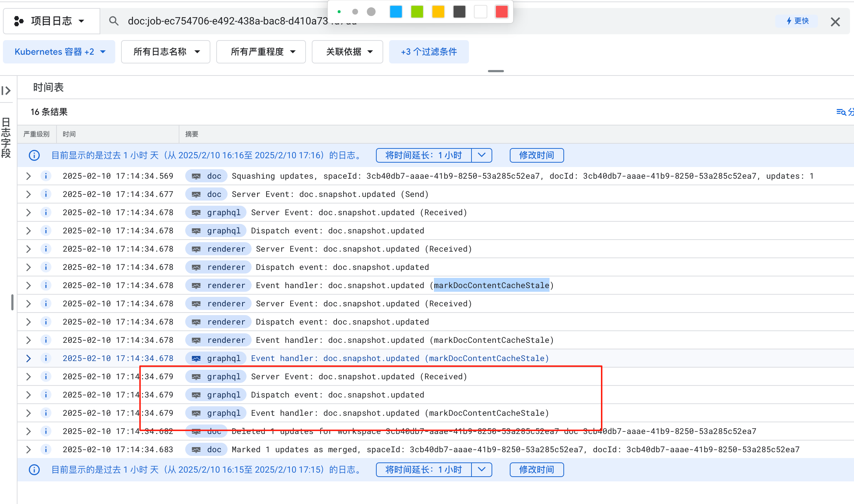Viewport: 854px width, 504px height.
Task: Open the Kubernetes 容器 +2 dropdown
Action: [x=59, y=52]
